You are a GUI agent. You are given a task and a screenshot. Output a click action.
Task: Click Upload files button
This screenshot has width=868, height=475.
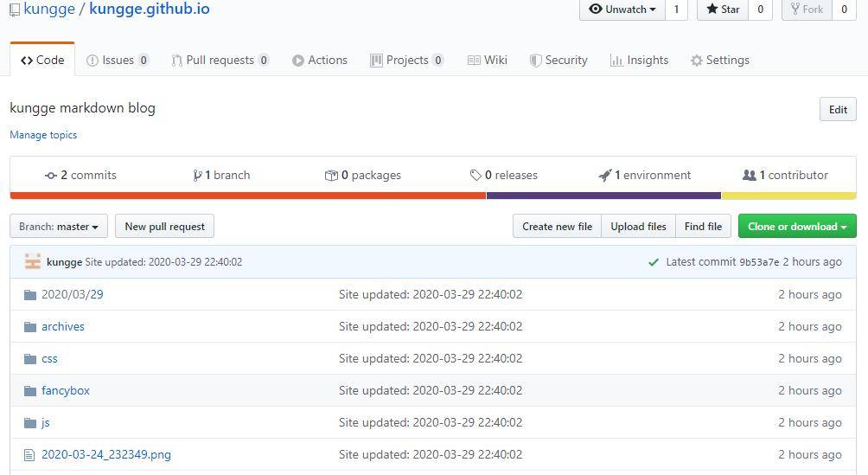638,226
